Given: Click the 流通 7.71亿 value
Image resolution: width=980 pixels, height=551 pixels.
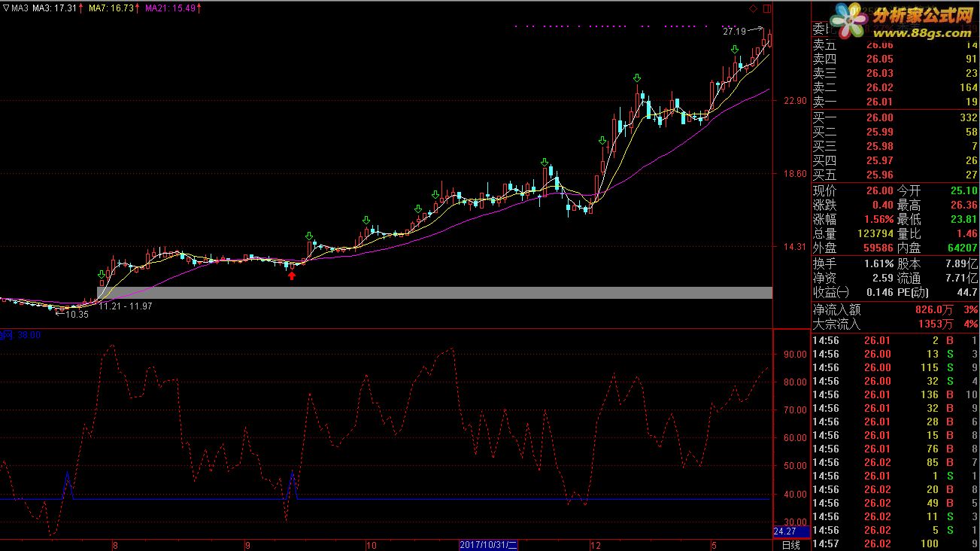Looking at the screenshot, I should click(961, 279).
